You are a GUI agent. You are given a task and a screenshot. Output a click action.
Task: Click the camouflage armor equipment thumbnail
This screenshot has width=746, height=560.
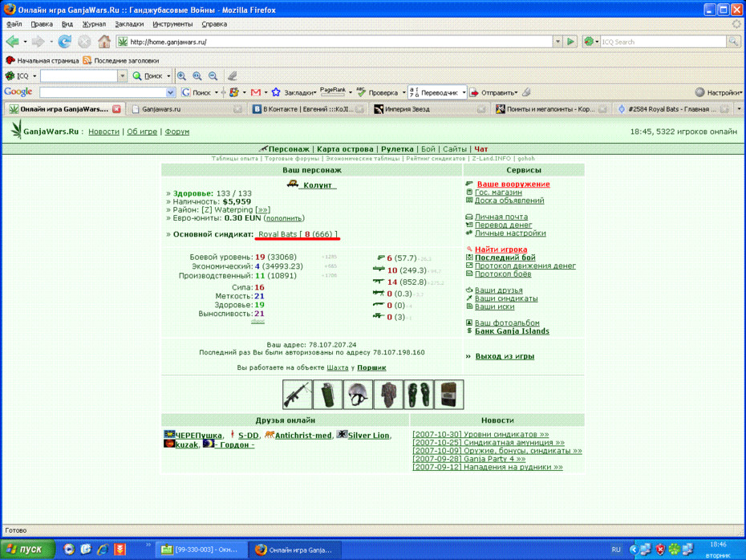388,395
